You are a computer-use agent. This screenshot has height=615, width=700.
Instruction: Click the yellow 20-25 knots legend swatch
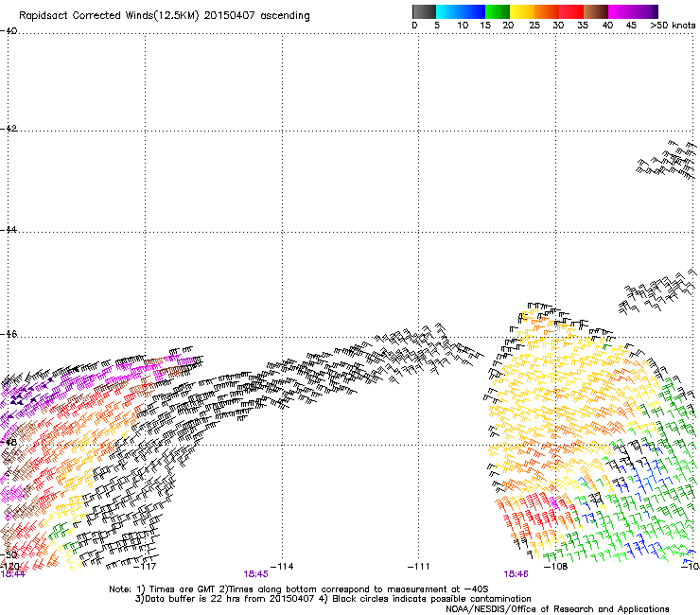(522, 11)
